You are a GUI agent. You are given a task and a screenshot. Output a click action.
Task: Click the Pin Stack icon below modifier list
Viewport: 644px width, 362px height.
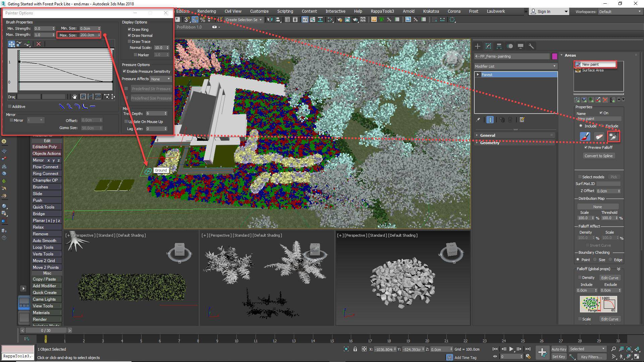coord(478,120)
